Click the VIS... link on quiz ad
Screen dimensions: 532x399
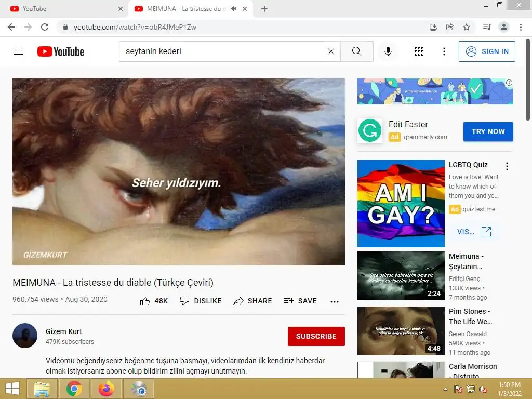click(474, 232)
